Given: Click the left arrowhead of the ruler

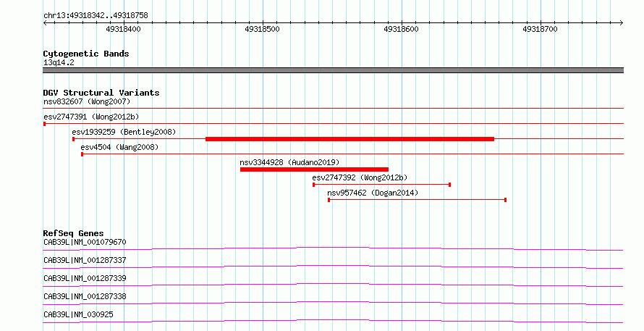Looking at the screenshot, I should pos(45,23).
